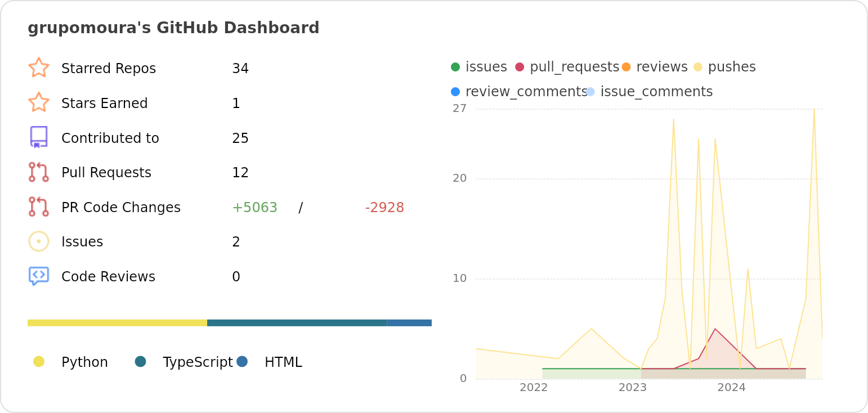The image size is (868, 413).
Task: Click the Starred Repos value 34
Action: 240,69
